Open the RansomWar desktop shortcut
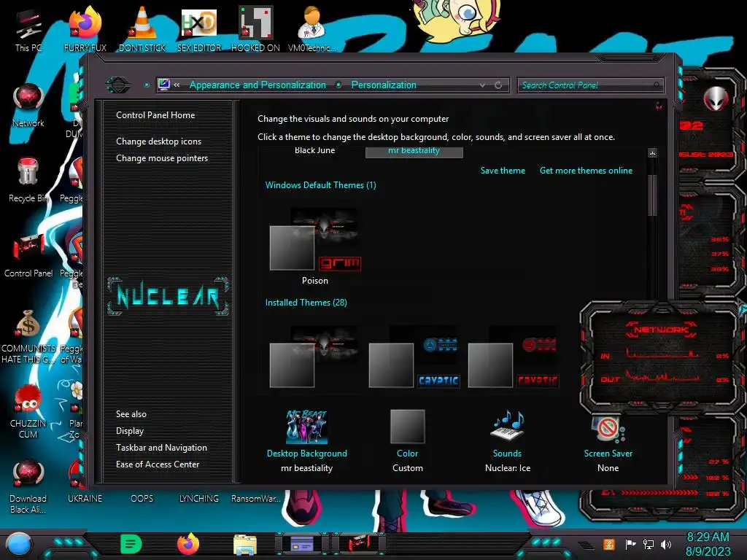This screenshot has width=747, height=560. 256,499
